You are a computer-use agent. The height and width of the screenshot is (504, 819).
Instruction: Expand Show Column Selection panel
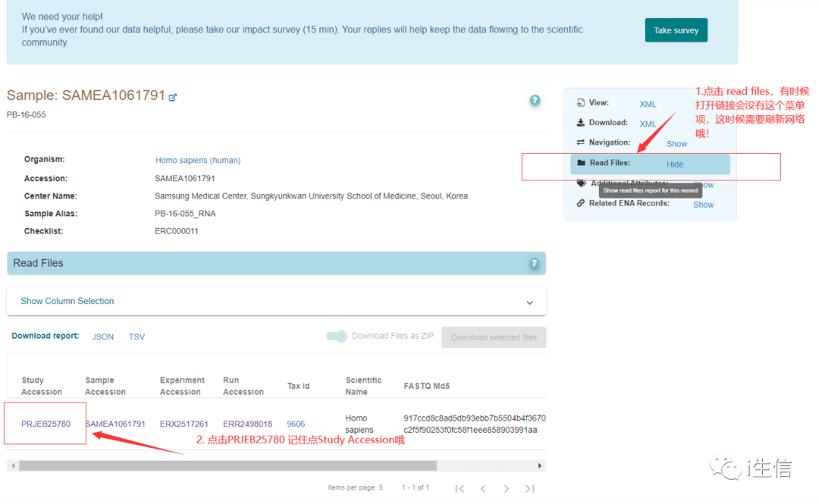(67, 301)
